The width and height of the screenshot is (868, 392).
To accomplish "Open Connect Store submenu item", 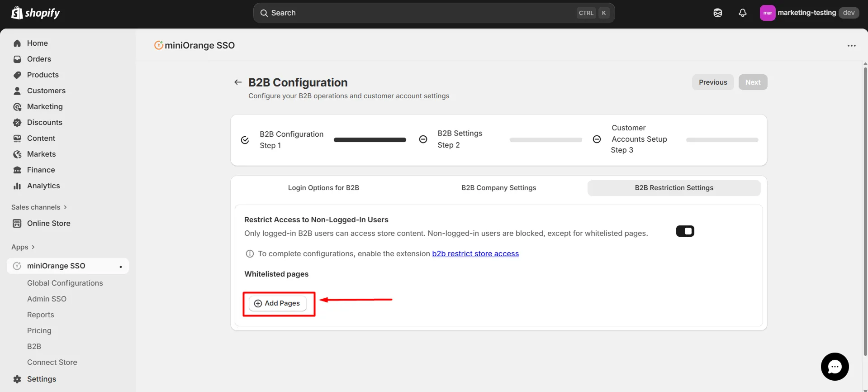I will (x=52, y=363).
